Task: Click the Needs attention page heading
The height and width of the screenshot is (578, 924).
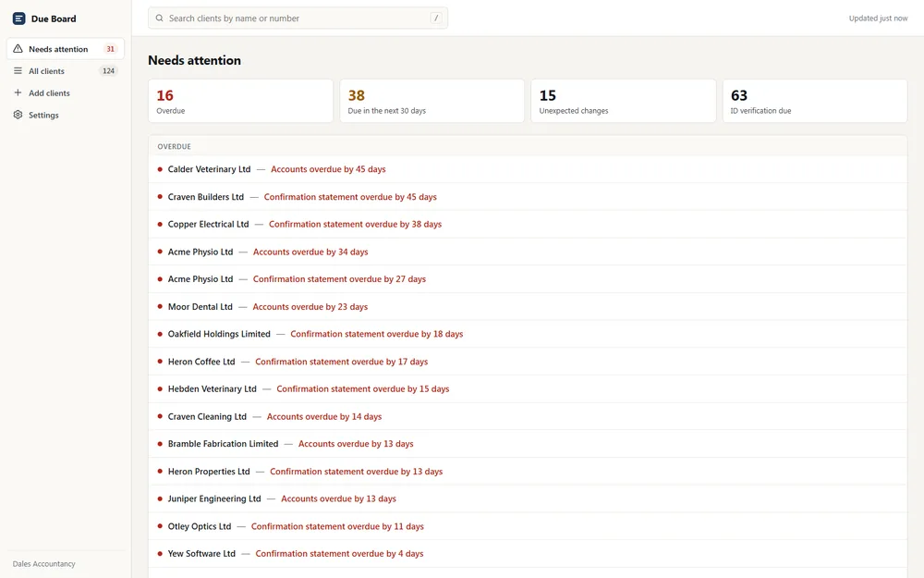Action: point(194,60)
